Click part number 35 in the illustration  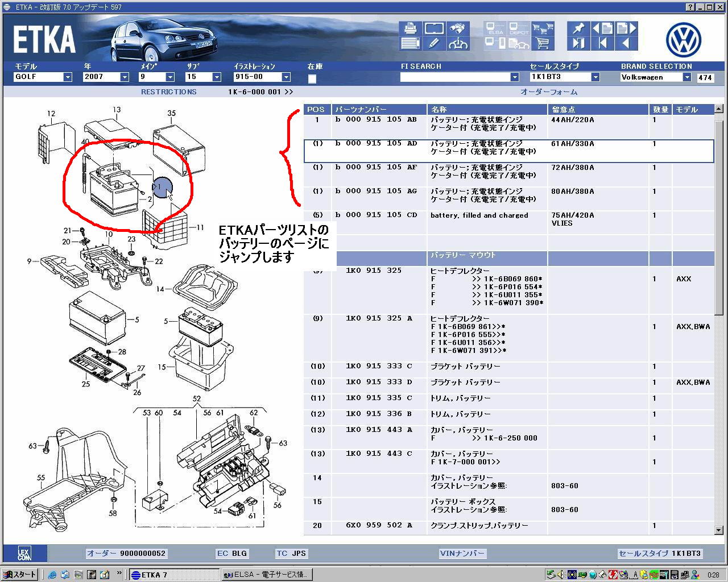tap(171, 113)
